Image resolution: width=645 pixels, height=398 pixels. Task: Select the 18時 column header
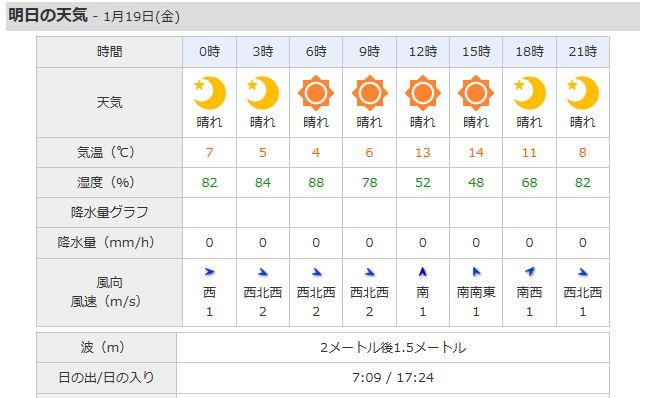pyautogui.click(x=529, y=52)
